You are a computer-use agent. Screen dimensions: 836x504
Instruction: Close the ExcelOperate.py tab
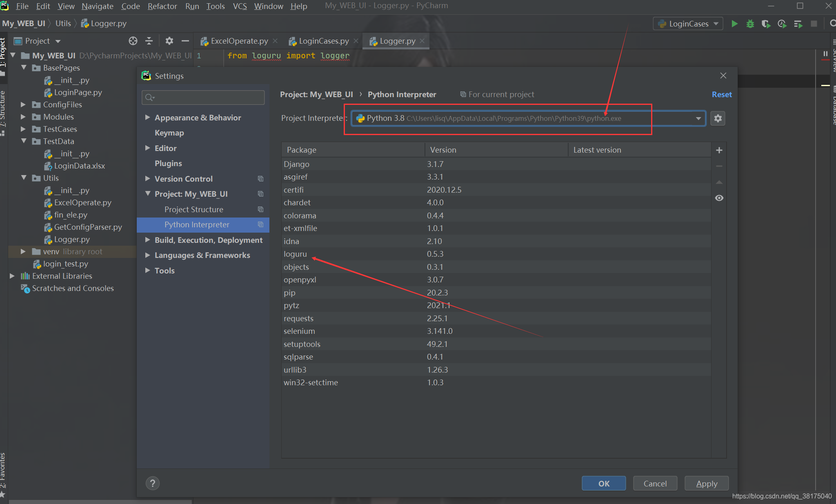tap(275, 41)
